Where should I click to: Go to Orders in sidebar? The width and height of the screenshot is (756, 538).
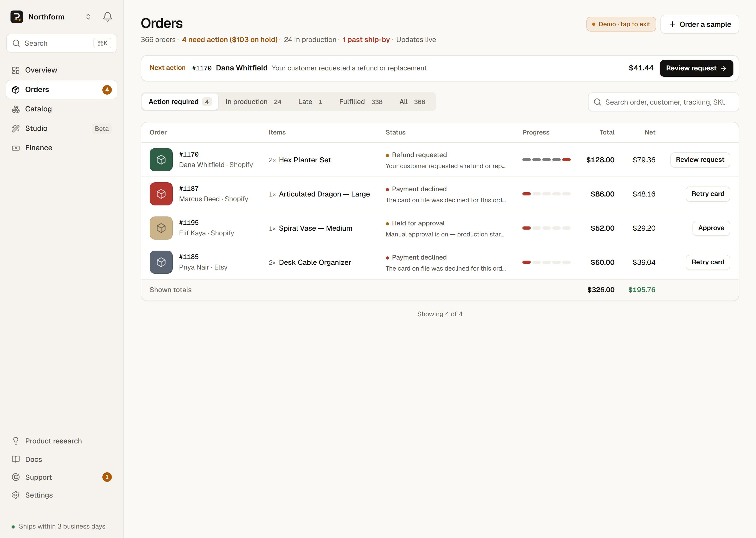coord(62,89)
